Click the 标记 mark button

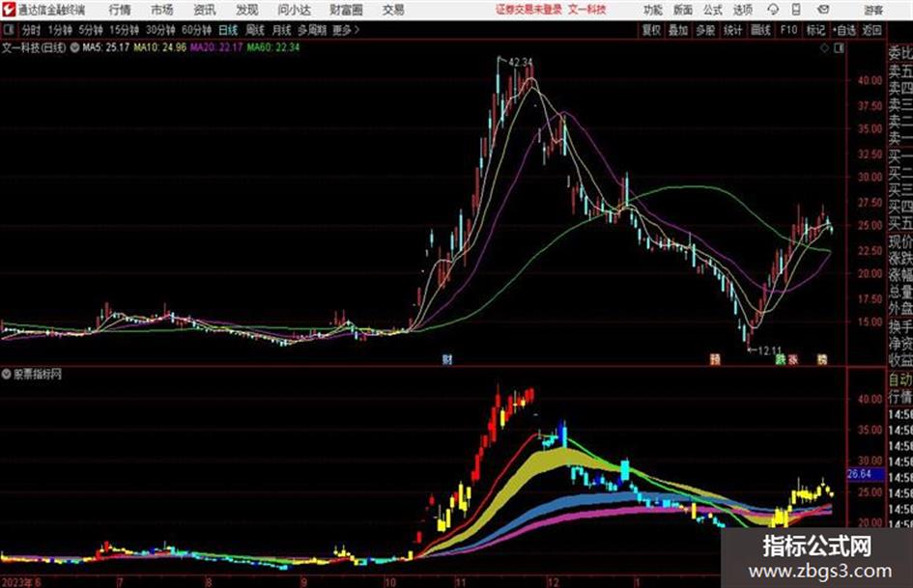pyautogui.click(x=815, y=30)
